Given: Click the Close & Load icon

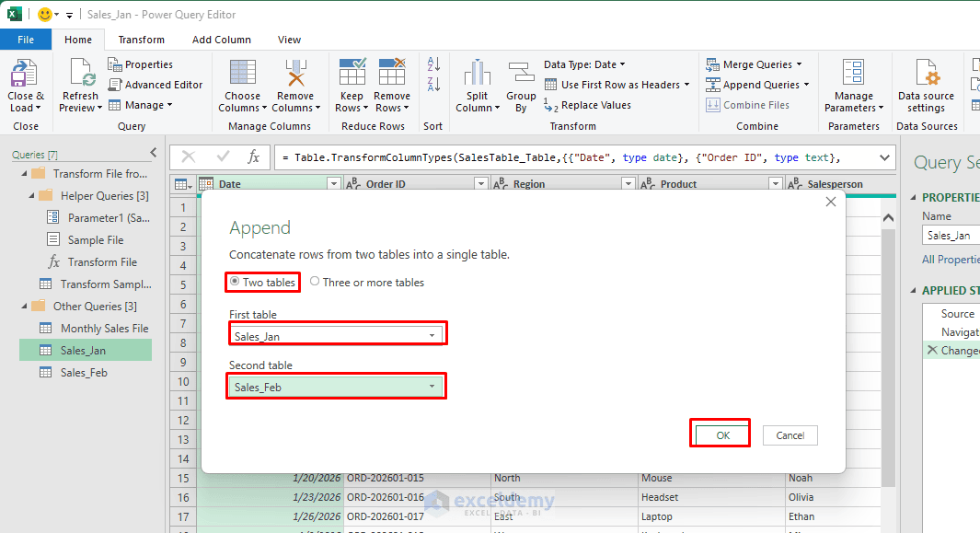Looking at the screenshot, I should [x=24, y=74].
